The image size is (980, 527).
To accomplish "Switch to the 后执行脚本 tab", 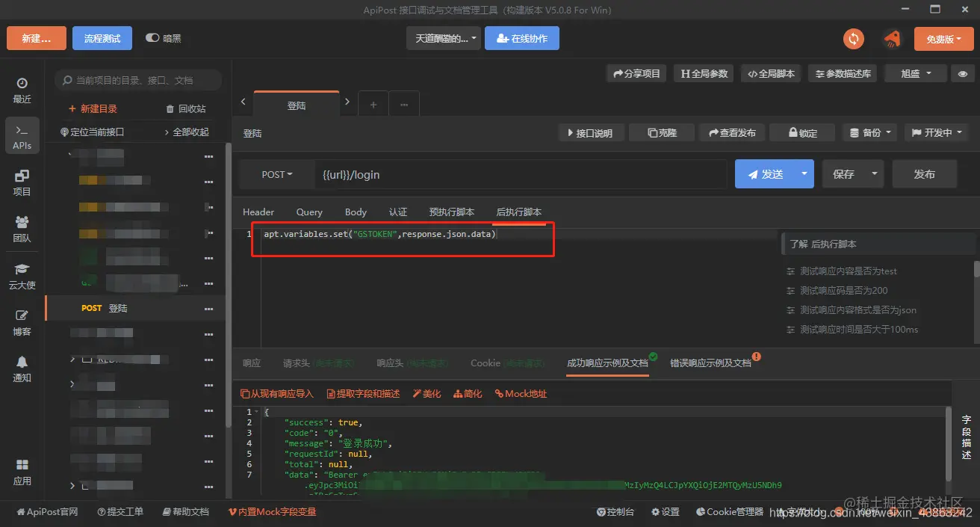I will pos(519,212).
